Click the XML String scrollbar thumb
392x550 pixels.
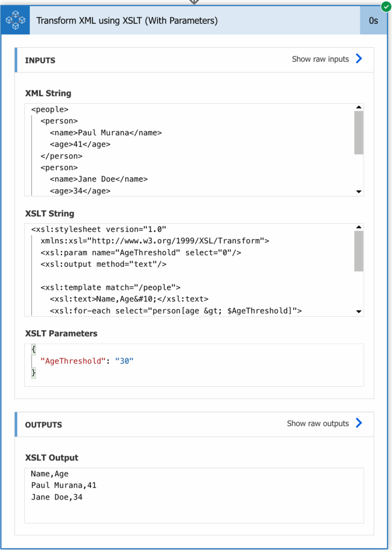coord(359,133)
